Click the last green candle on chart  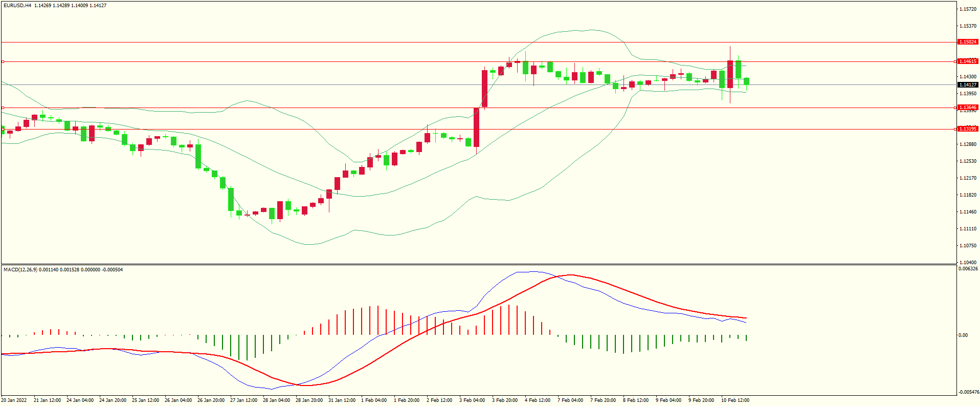tap(747, 81)
